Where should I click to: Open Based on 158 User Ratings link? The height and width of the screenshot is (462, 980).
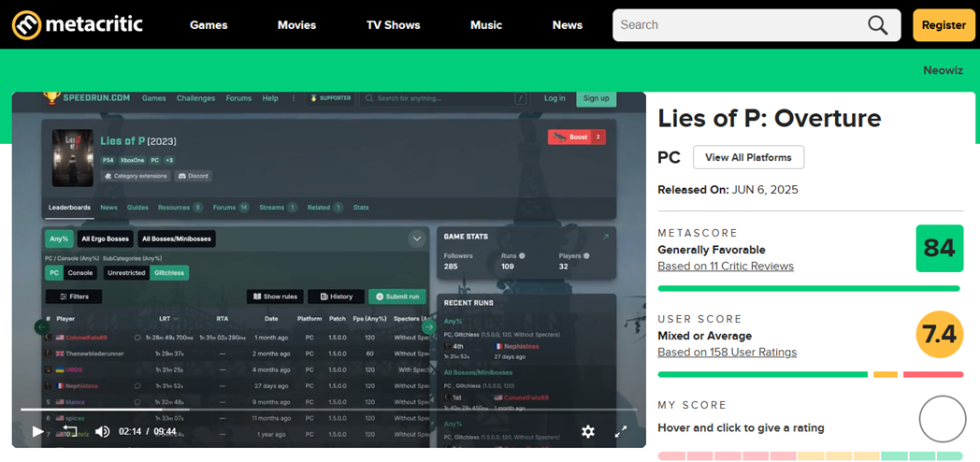[727, 353]
